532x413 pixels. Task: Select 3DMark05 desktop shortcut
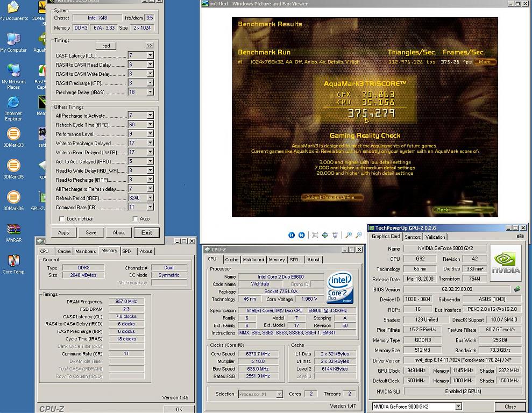tap(13, 169)
